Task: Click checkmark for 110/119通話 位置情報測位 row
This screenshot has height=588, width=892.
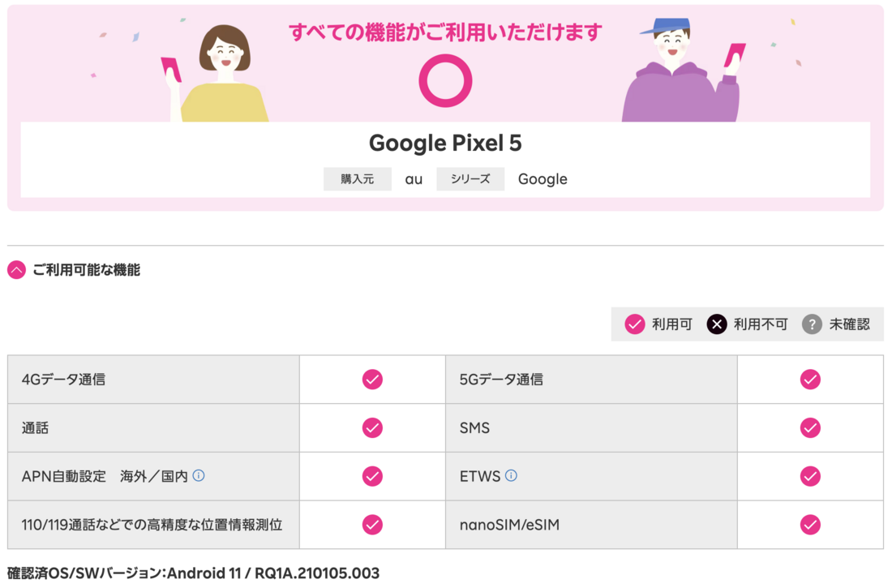Action: coord(373,524)
